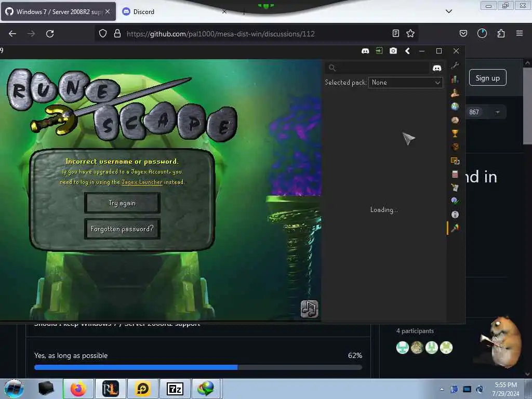Click the last participant avatar

pyautogui.click(x=446, y=348)
